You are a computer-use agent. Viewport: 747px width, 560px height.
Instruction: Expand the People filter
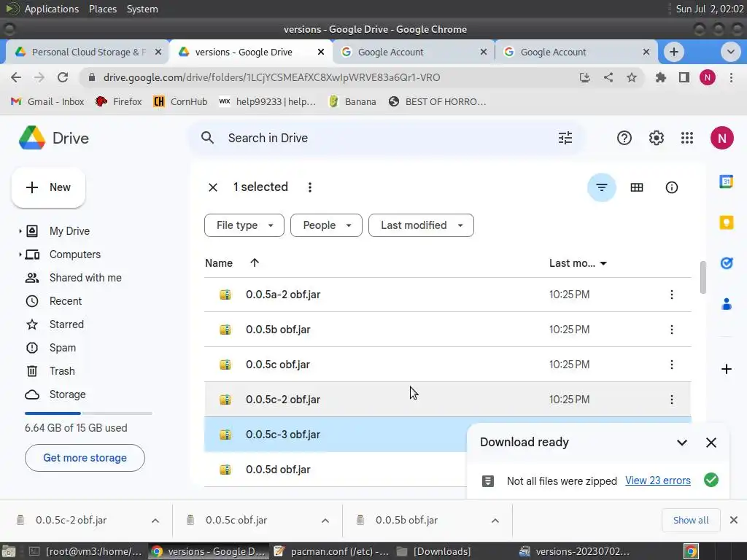tap(326, 225)
